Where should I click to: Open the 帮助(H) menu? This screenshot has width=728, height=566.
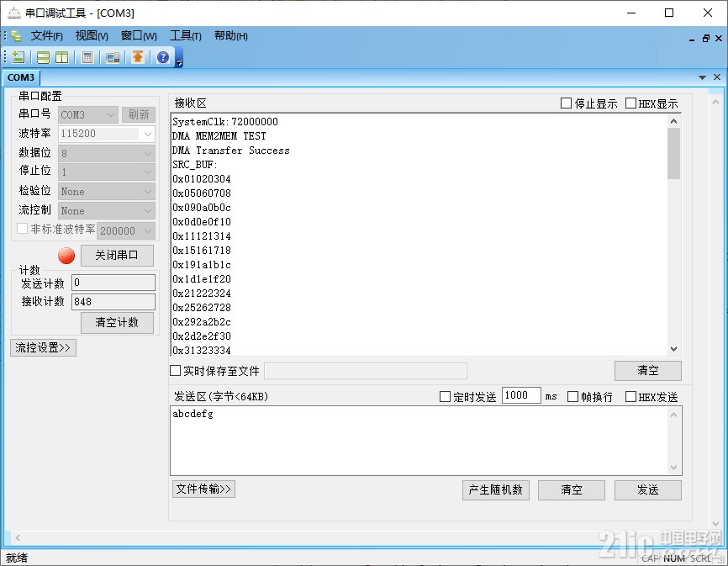pos(230,36)
